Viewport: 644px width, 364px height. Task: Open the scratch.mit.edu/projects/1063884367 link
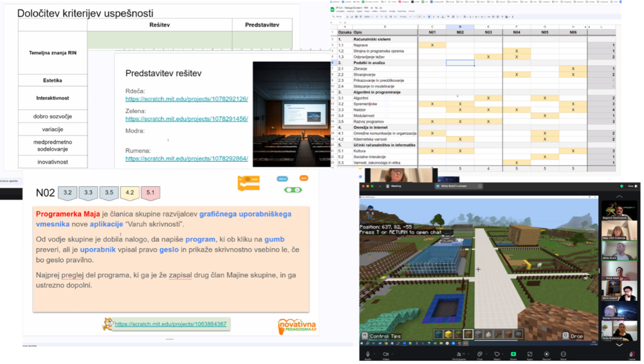pyautogui.click(x=170, y=324)
